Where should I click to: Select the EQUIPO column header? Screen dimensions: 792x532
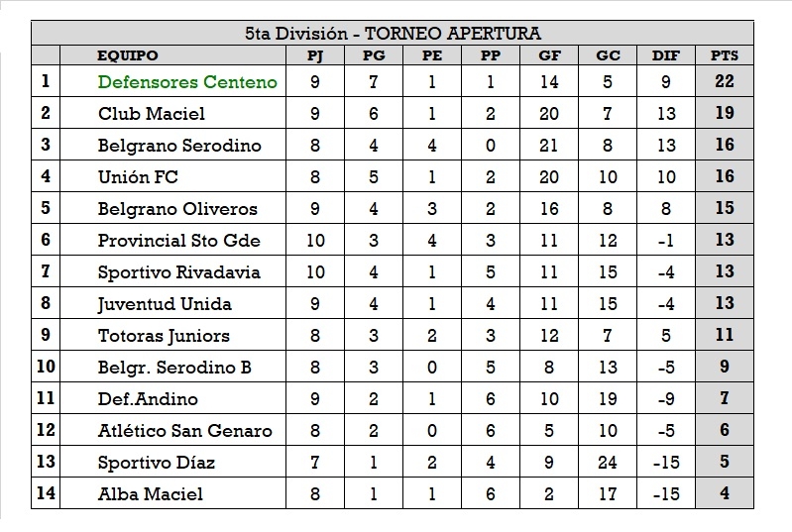(128, 55)
